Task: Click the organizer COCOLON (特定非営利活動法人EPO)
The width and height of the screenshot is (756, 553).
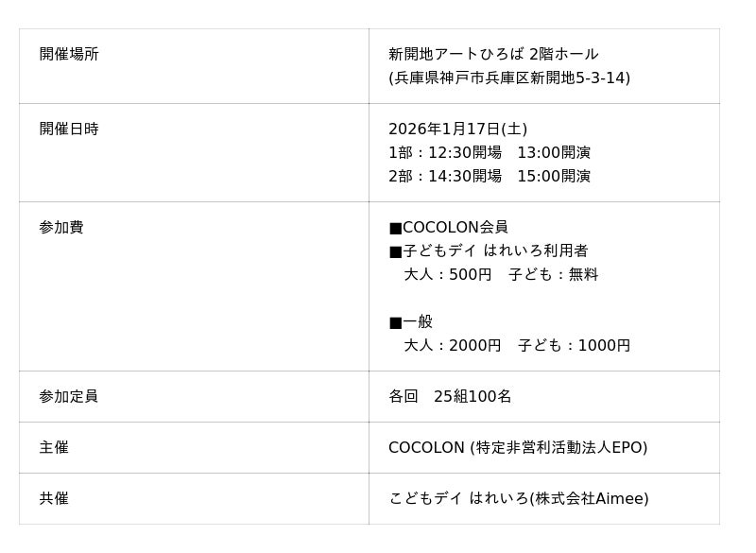Action: pos(518,447)
